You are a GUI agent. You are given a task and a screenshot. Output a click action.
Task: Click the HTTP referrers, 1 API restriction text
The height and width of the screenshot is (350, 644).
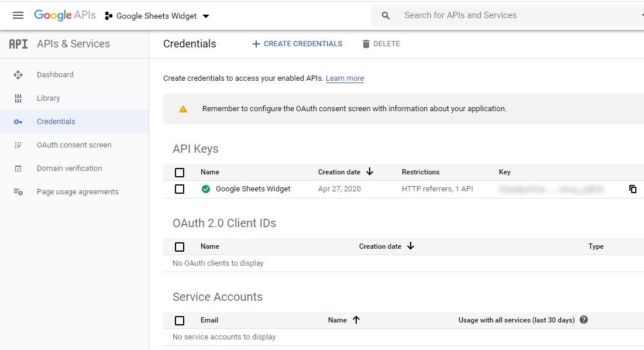point(438,189)
